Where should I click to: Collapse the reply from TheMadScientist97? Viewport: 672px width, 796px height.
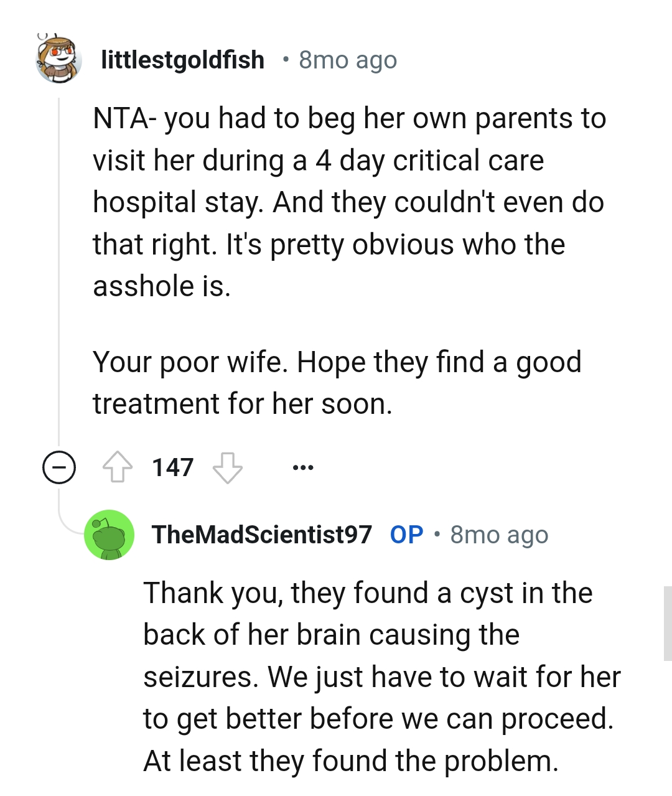click(x=109, y=535)
